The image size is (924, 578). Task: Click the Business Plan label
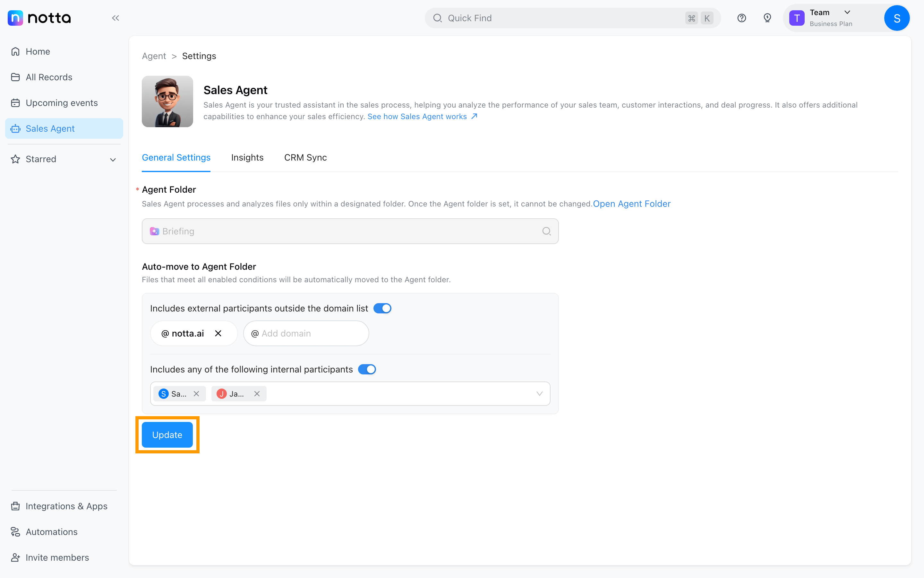831,24
